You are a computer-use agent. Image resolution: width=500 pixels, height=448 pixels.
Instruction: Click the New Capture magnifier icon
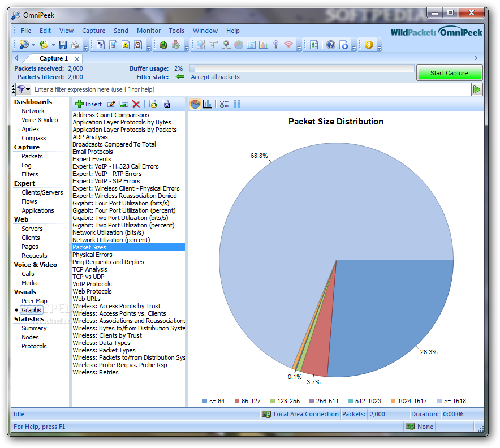pos(24,45)
